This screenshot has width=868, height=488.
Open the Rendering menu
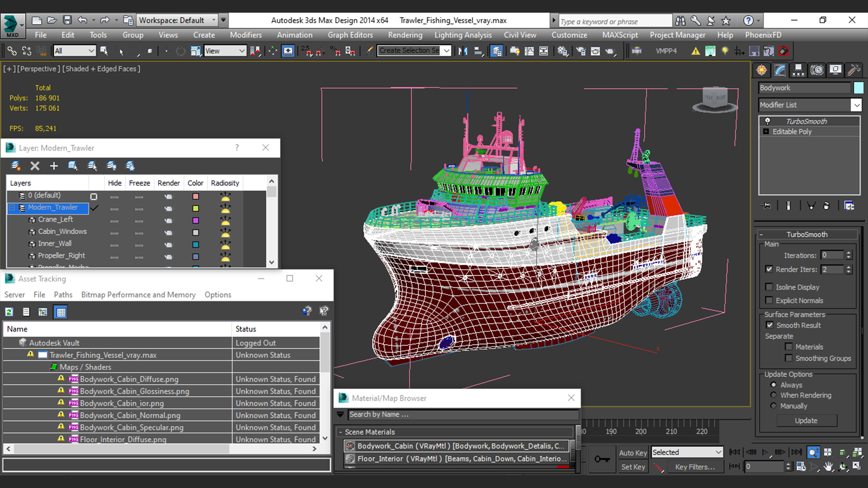click(x=405, y=35)
